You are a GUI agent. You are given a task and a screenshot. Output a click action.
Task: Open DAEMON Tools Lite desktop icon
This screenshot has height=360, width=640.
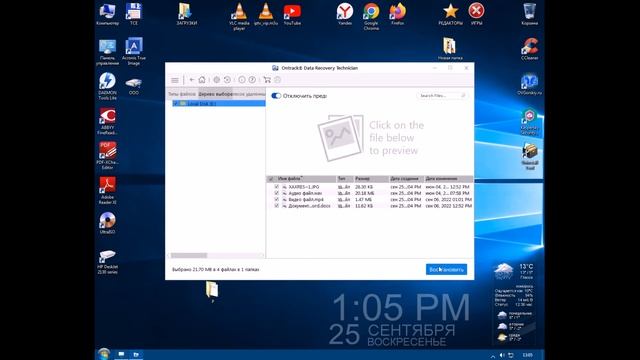pyautogui.click(x=107, y=86)
